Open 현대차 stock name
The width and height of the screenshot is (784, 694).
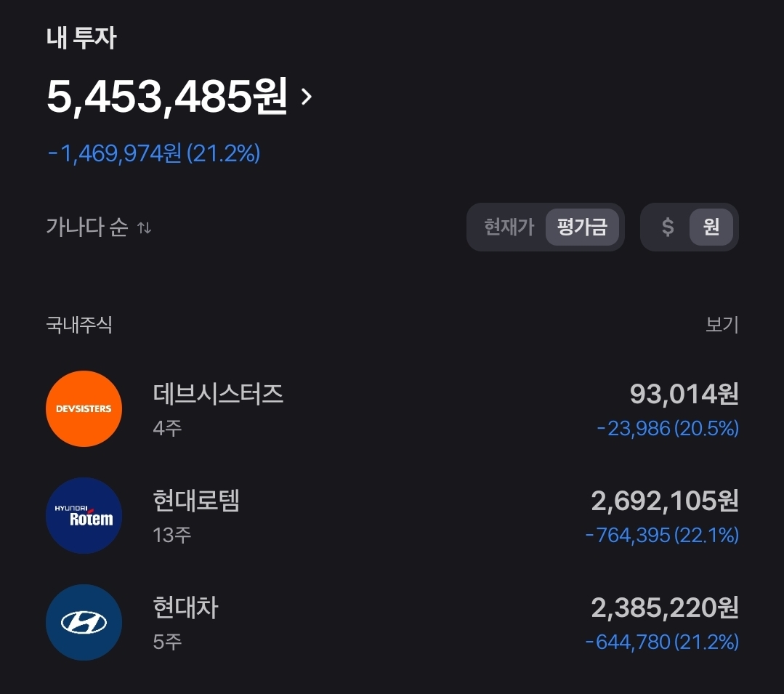coord(185,608)
